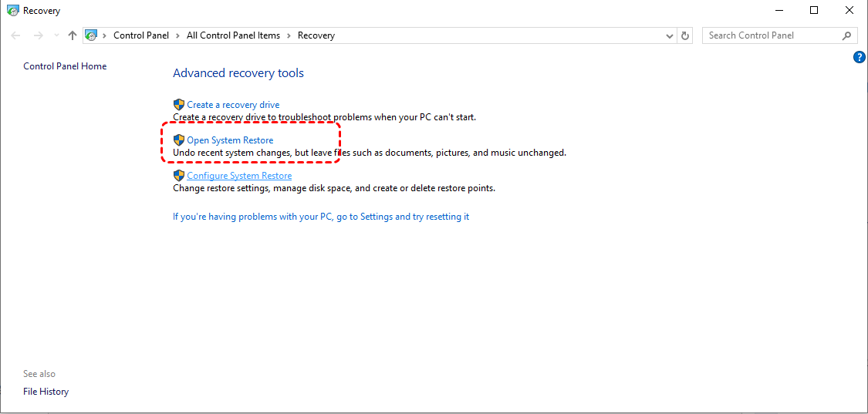Go to the All Control Panel Items breadcrumb
The height and width of the screenshot is (414, 868).
coord(233,35)
